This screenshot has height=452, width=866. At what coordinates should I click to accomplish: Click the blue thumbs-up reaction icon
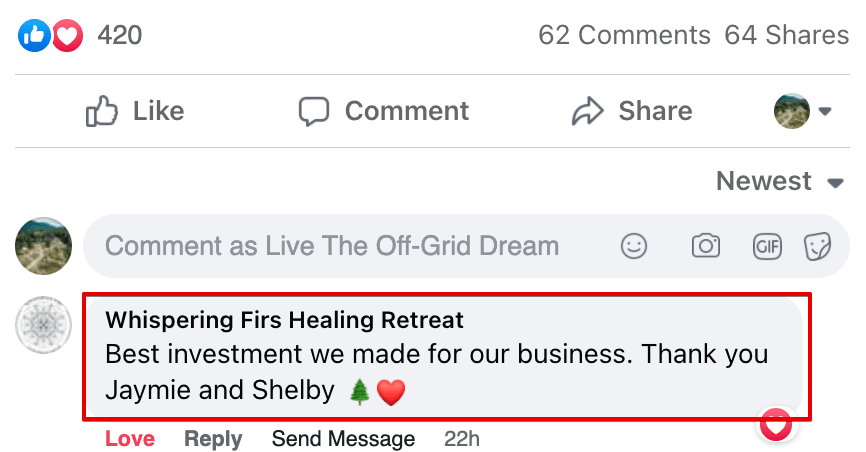coord(34,37)
